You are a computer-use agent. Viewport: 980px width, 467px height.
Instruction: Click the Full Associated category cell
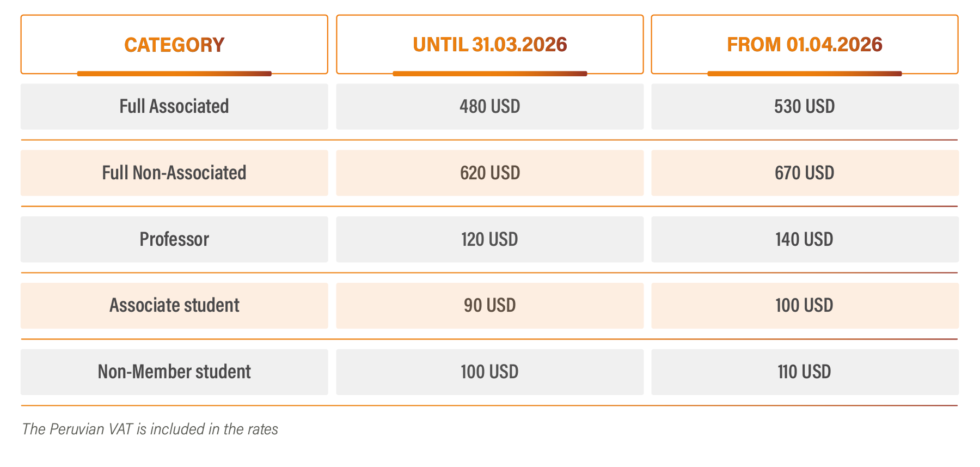pyautogui.click(x=174, y=106)
